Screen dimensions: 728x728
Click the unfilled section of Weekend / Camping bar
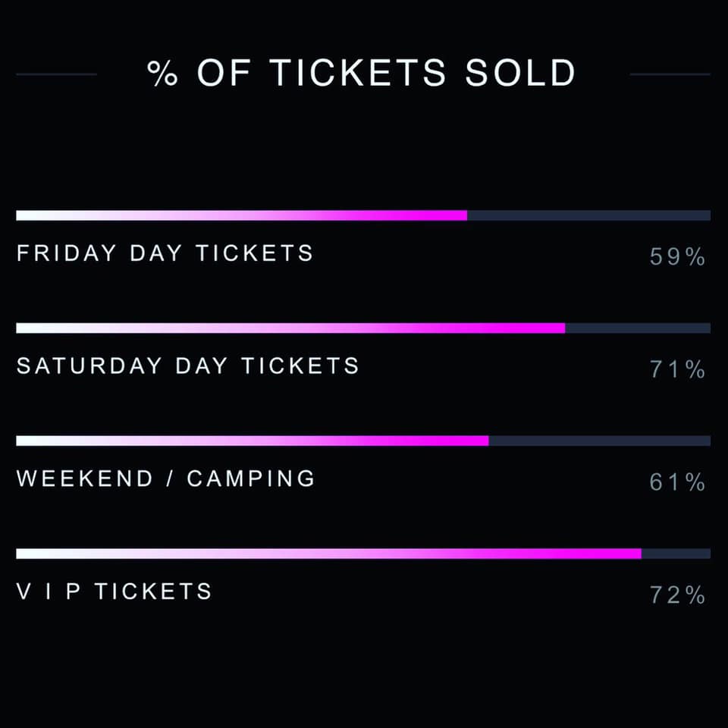(x=599, y=441)
